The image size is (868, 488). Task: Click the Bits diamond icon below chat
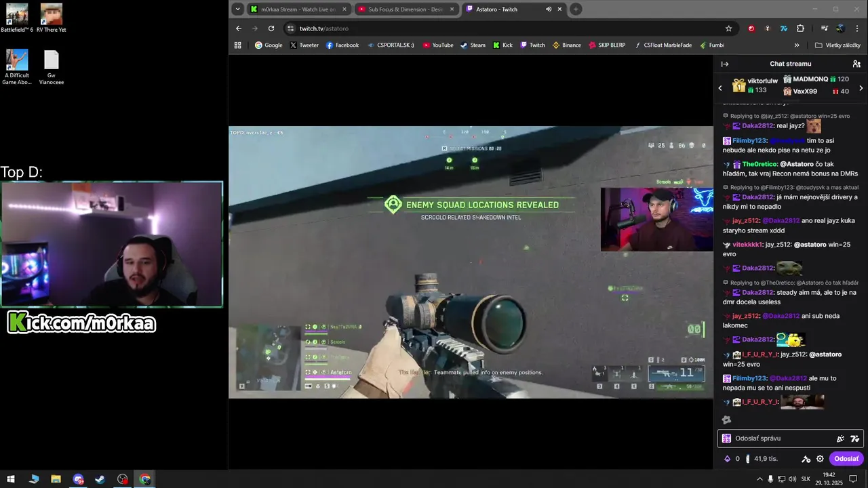(x=728, y=459)
